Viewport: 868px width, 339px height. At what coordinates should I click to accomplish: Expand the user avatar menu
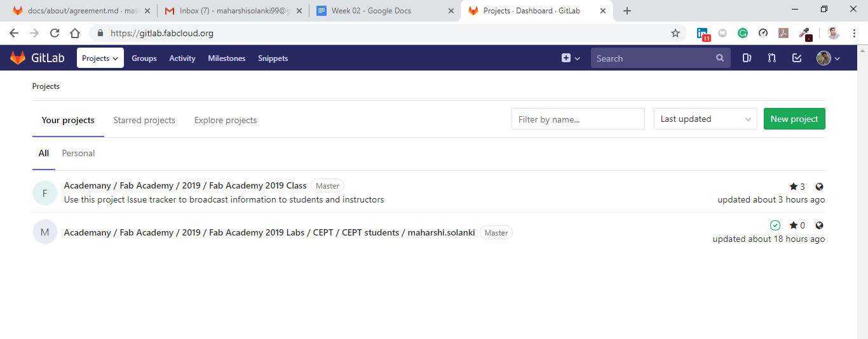click(828, 58)
